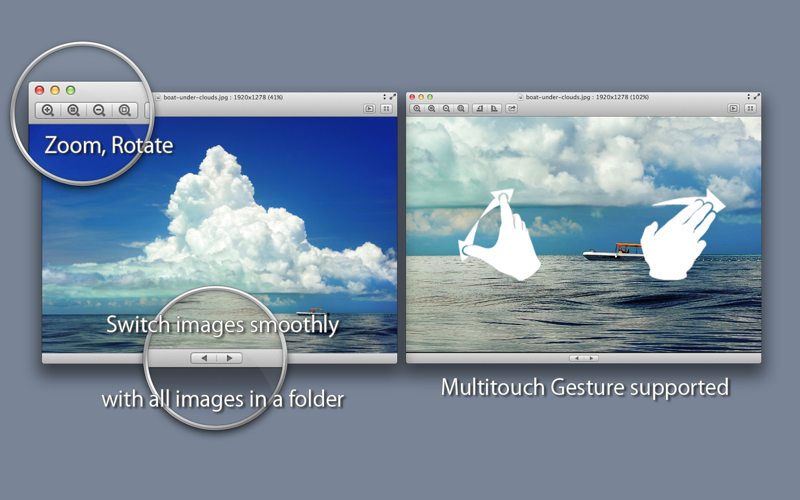The width and height of the screenshot is (800, 500).
Task: Toggle thumbnail grid view in the 102% window
Action: (x=750, y=108)
